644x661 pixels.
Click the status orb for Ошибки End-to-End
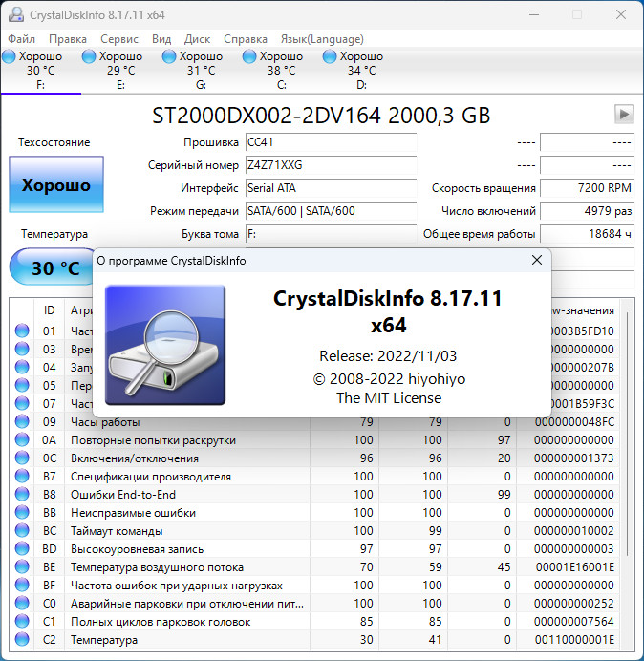tap(22, 494)
